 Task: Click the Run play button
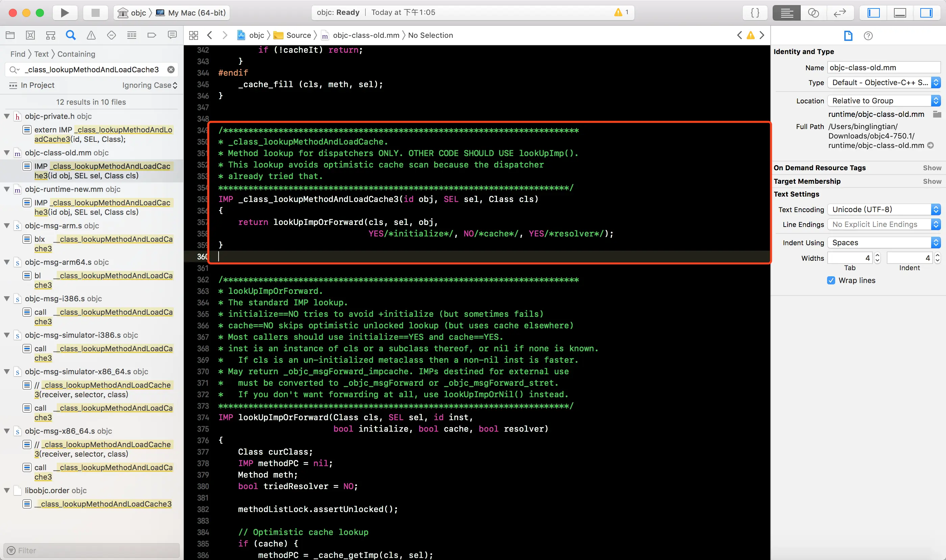coord(65,12)
